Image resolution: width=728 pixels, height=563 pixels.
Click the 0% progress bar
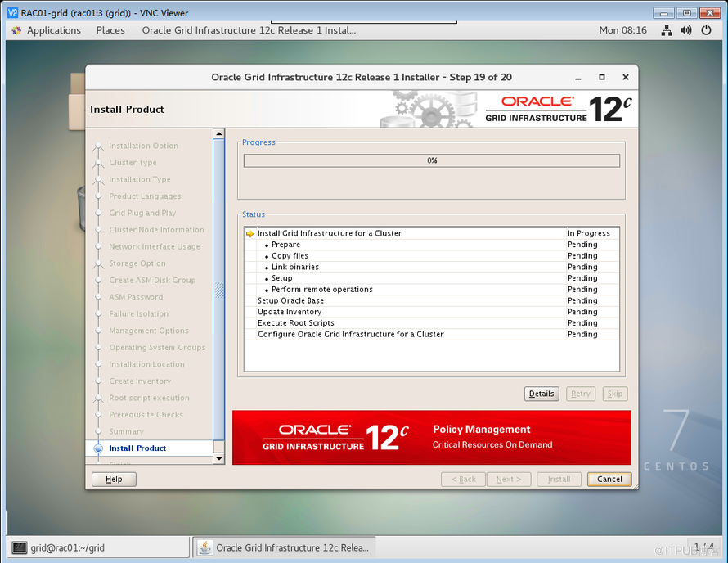tap(431, 160)
